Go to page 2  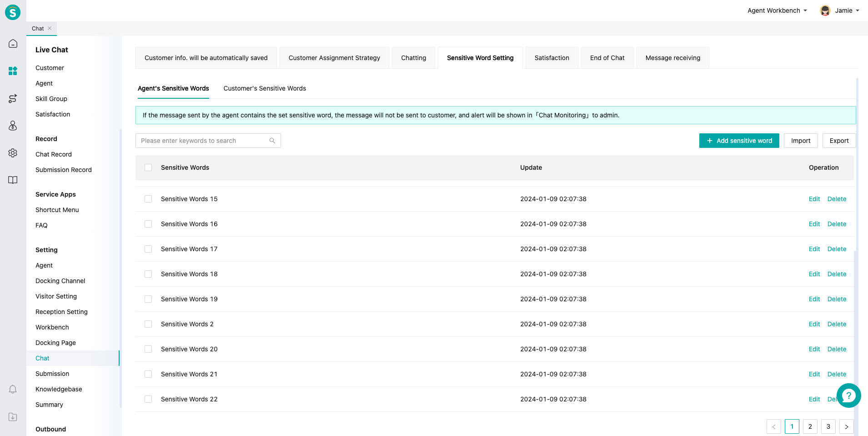coord(810,426)
